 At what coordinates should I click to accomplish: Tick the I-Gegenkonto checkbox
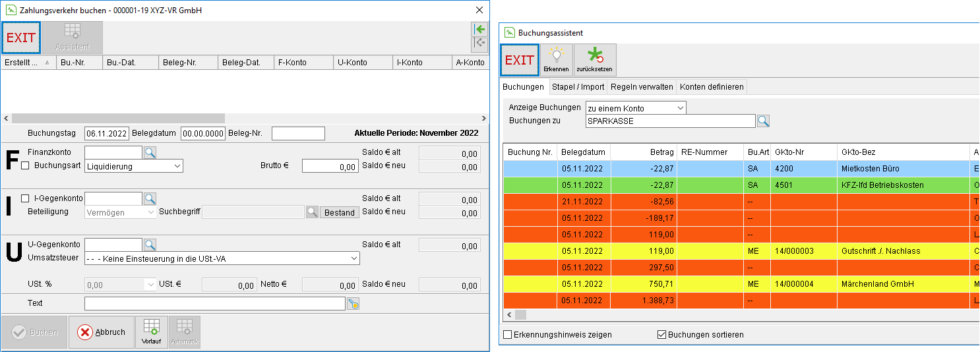(x=25, y=198)
